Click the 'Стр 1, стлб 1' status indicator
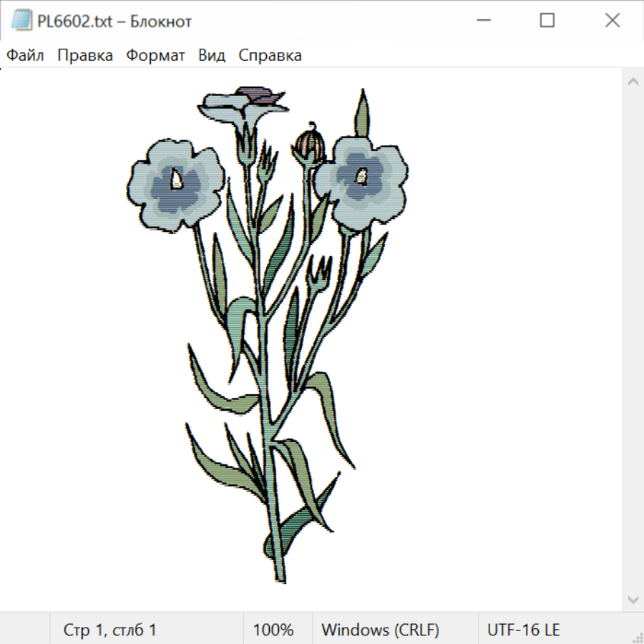The image size is (644, 644). point(110,630)
